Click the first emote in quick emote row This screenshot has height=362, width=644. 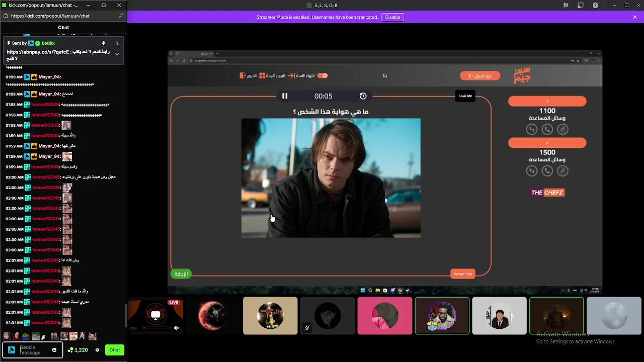(7, 336)
